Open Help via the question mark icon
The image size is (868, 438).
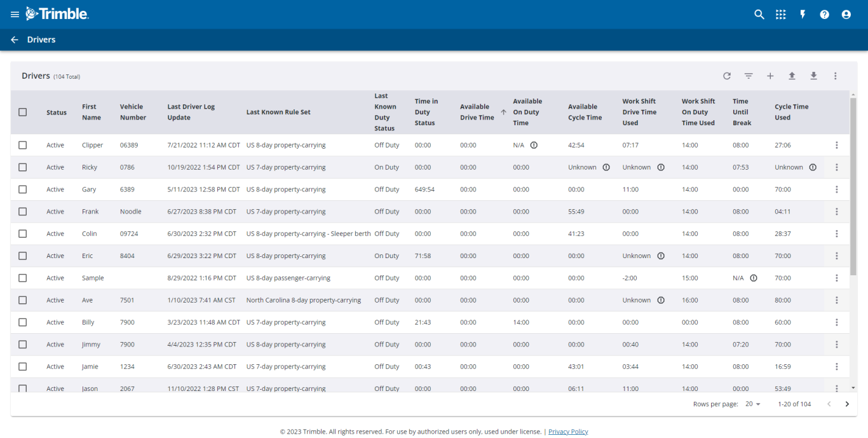pyautogui.click(x=824, y=14)
